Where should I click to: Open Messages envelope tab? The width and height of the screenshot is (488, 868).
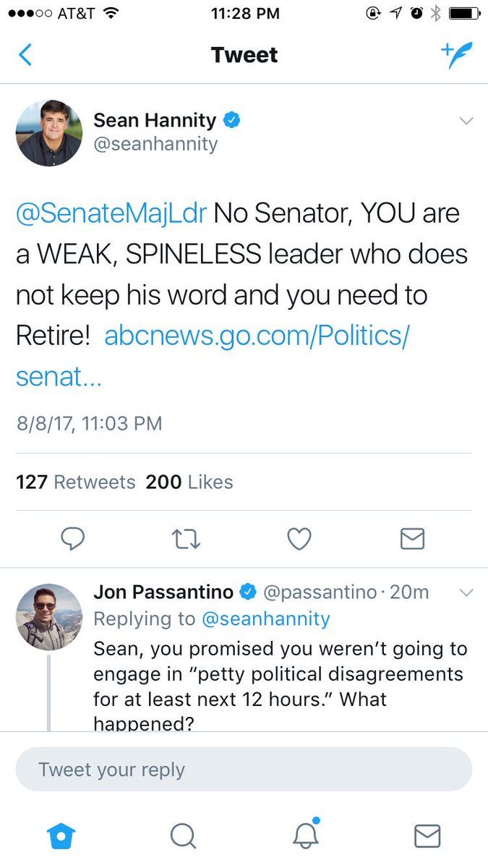coord(427,836)
